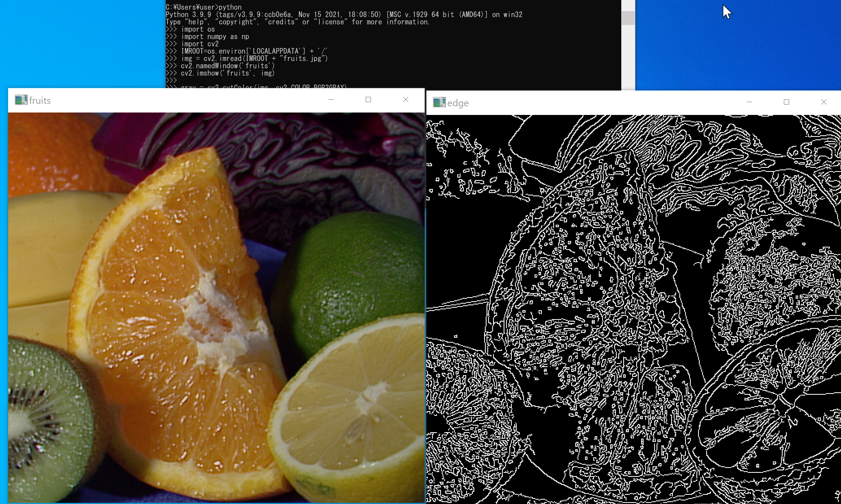Viewport: 841px width, 504px height.
Task: Close the fruits window
Action: [x=405, y=99]
